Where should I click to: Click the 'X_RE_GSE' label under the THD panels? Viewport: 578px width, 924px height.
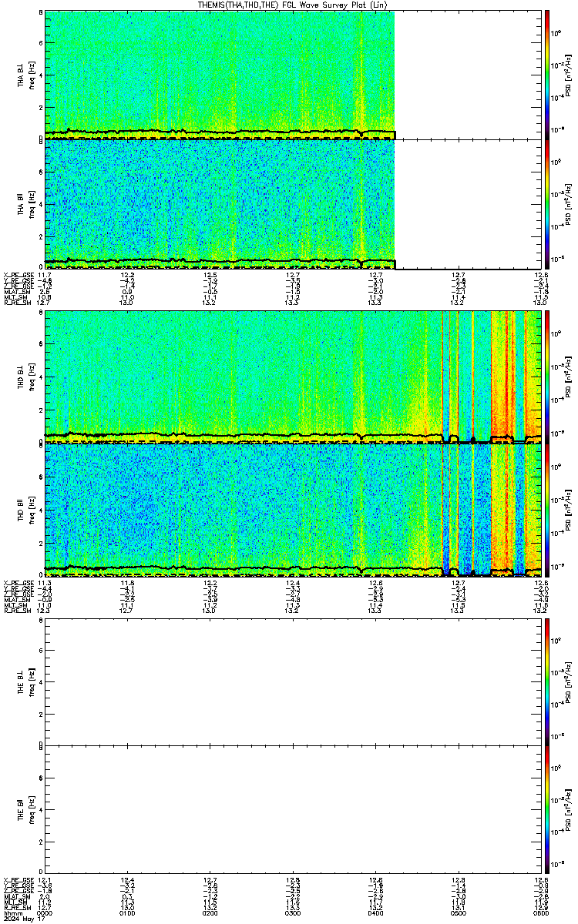click(x=18, y=583)
